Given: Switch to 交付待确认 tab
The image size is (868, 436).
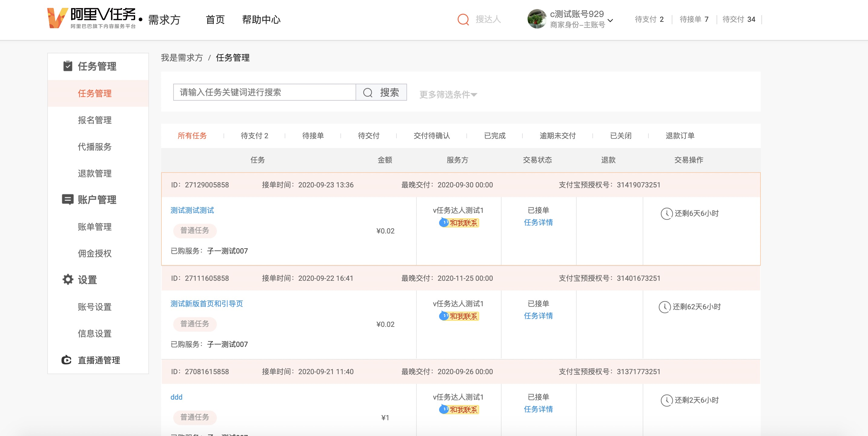Looking at the screenshot, I should [432, 136].
